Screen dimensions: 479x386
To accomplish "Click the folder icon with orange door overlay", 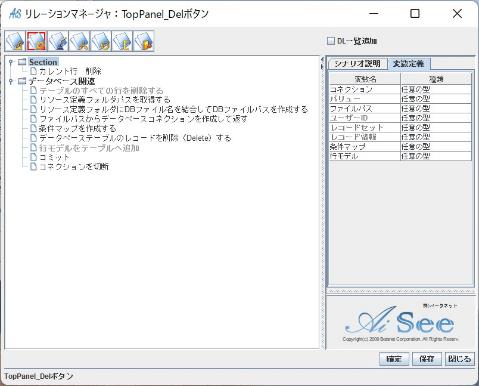I will 144,41.
